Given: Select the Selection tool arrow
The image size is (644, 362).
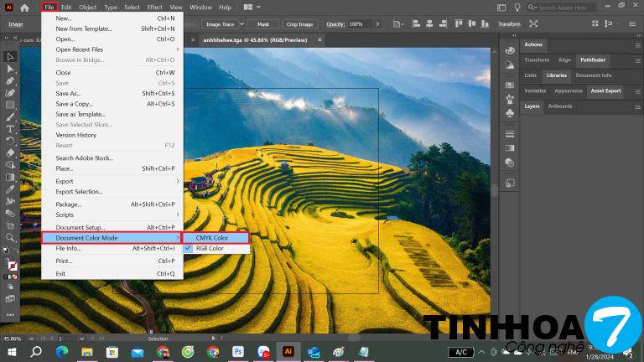Looking at the screenshot, I should coord(10,57).
